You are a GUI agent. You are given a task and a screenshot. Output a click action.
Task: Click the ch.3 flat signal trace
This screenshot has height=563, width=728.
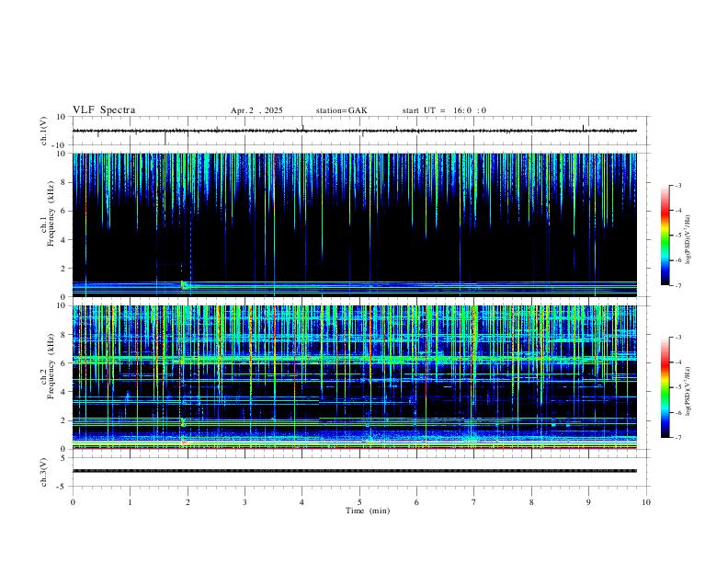point(355,471)
